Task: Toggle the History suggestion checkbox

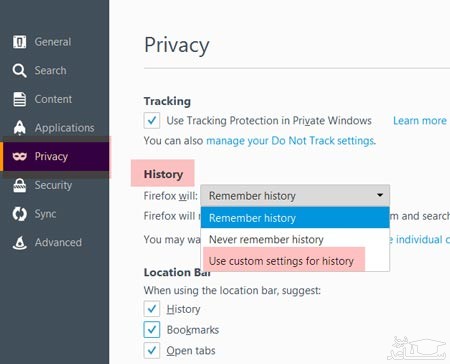Action: pyautogui.click(x=152, y=309)
